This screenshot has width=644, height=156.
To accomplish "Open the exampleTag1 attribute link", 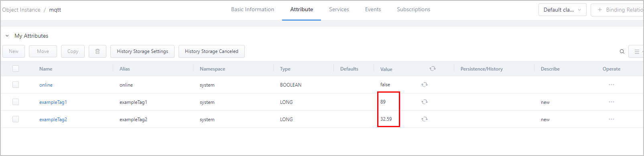I will (x=53, y=102).
